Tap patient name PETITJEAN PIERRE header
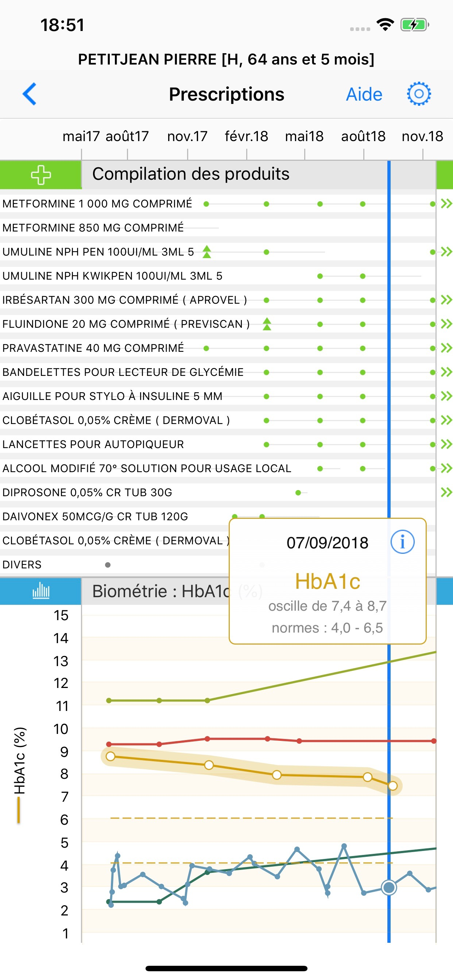 (226, 59)
